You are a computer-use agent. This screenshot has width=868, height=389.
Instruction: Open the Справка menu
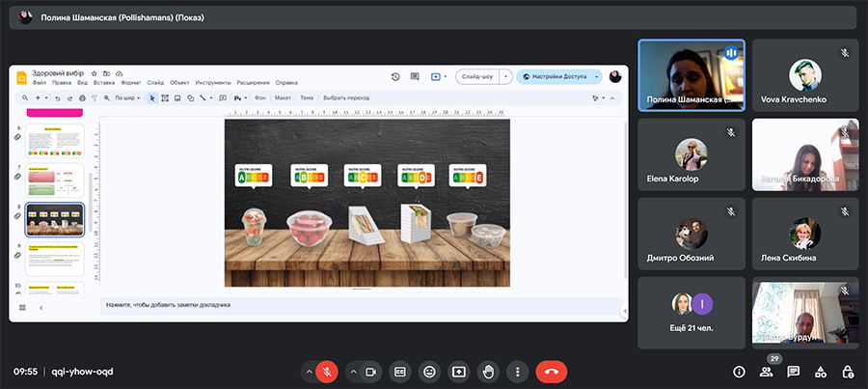[286, 83]
